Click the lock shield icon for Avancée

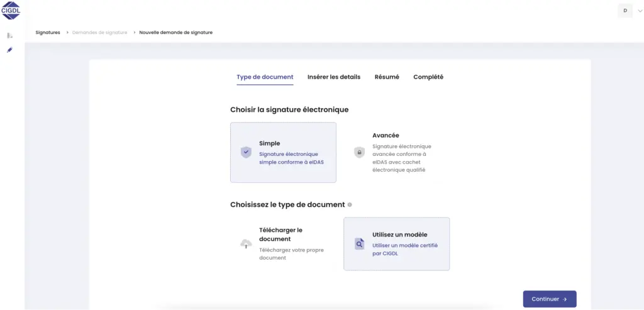point(359,152)
